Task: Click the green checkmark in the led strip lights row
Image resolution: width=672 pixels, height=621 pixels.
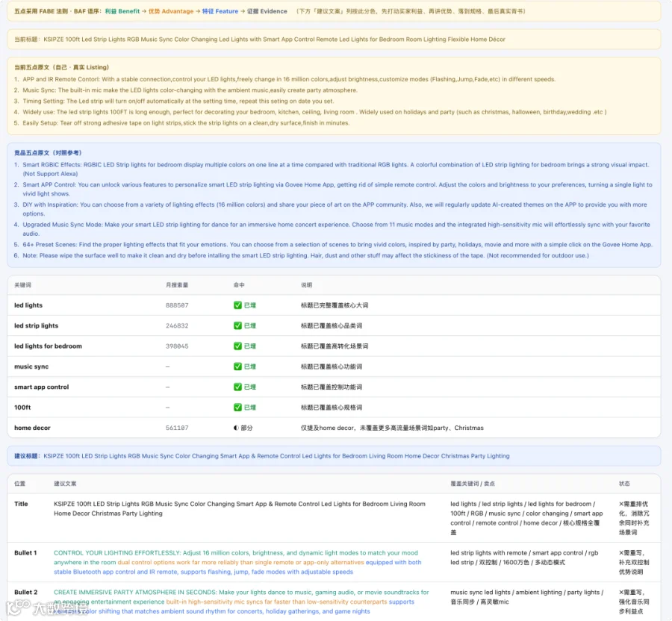Action: (237, 326)
